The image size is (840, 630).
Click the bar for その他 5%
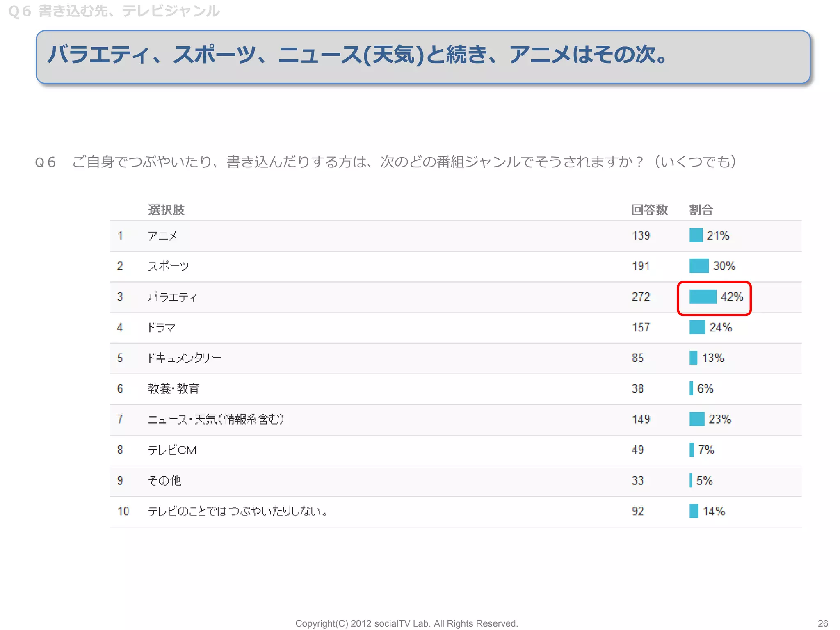point(691,480)
